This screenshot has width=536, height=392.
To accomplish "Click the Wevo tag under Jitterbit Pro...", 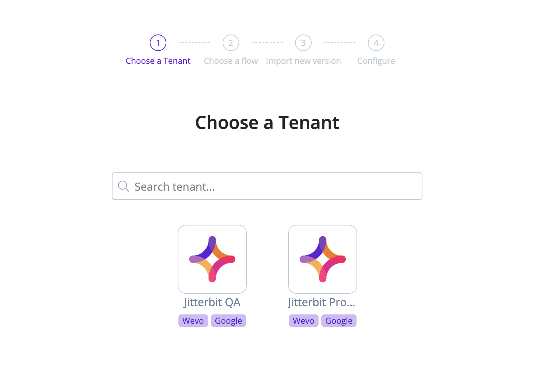I will tap(304, 321).
